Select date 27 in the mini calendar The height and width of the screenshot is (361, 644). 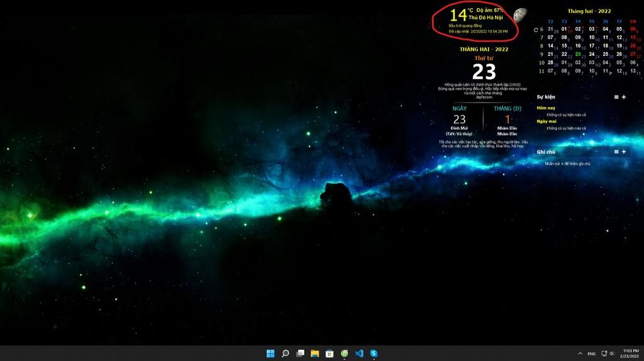(633, 54)
